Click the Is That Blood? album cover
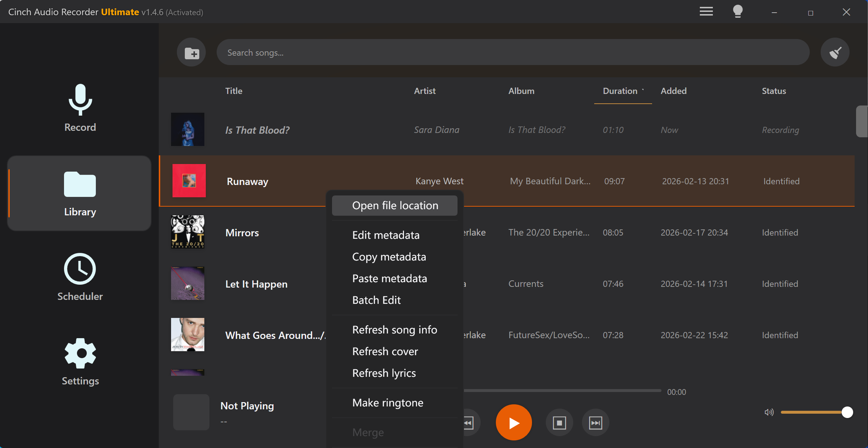 pyautogui.click(x=188, y=129)
